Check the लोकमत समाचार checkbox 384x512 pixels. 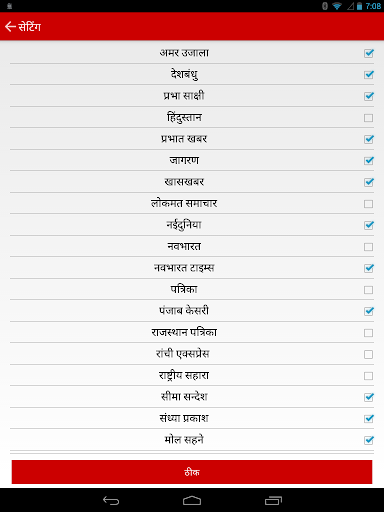[369, 204]
